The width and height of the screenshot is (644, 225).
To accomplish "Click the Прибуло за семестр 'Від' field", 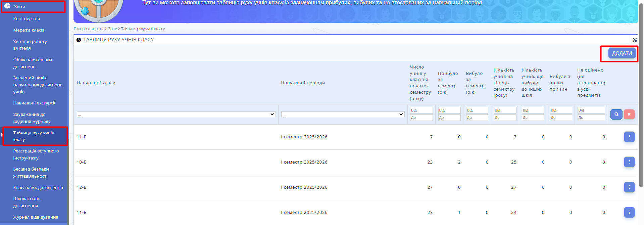I will click(449, 110).
